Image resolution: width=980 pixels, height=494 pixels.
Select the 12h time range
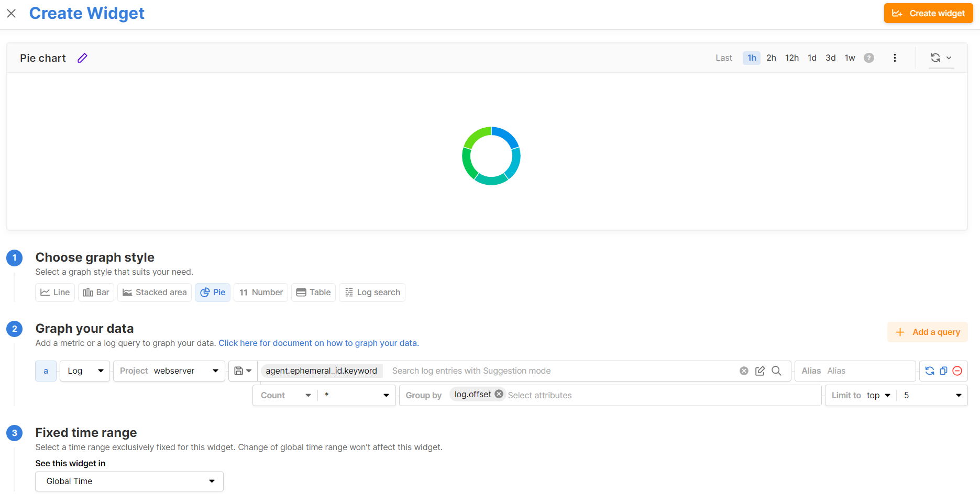click(791, 58)
